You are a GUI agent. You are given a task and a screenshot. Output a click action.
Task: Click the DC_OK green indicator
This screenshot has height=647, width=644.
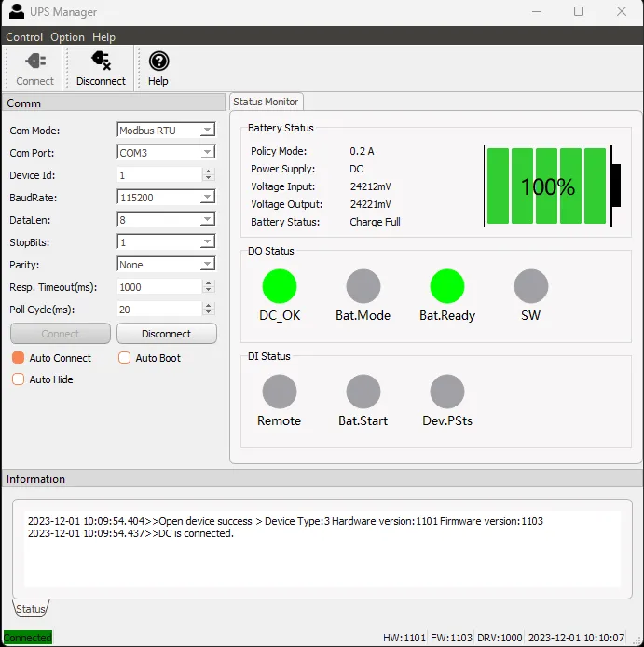pos(280,286)
